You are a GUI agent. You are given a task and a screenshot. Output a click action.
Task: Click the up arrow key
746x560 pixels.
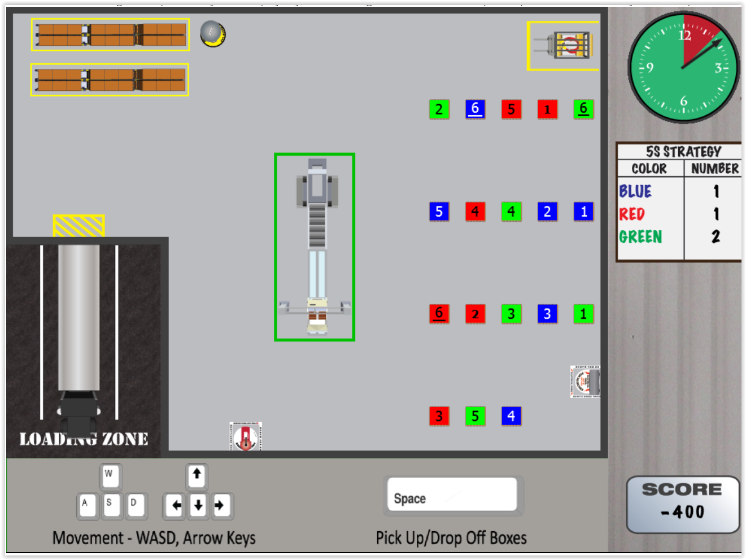(x=197, y=475)
